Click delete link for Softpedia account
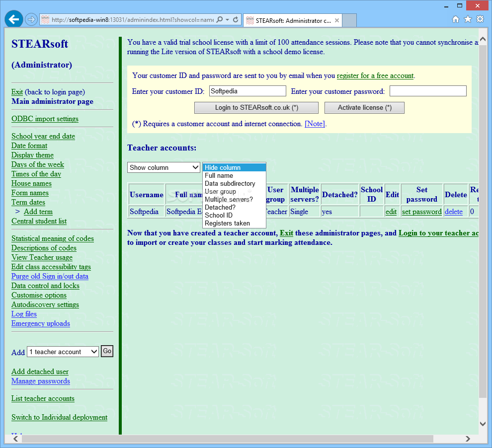Image resolution: width=492 pixels, height=448 pixels. (454, 212)
